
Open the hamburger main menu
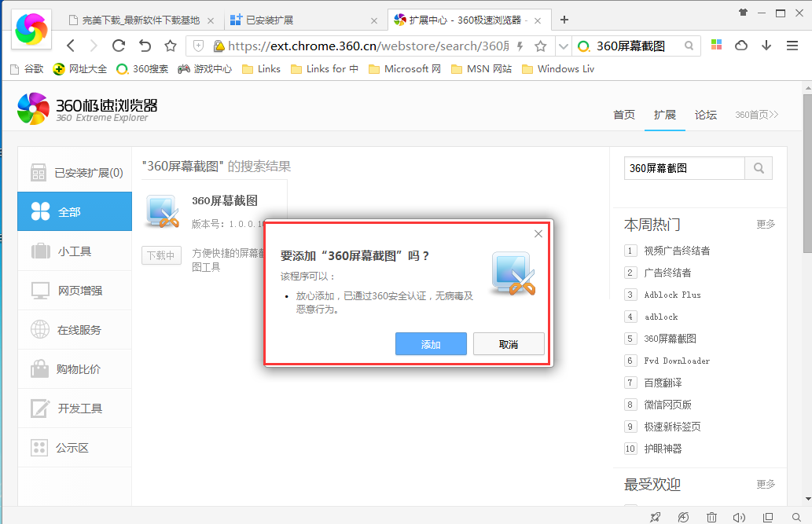click(792, 46)
